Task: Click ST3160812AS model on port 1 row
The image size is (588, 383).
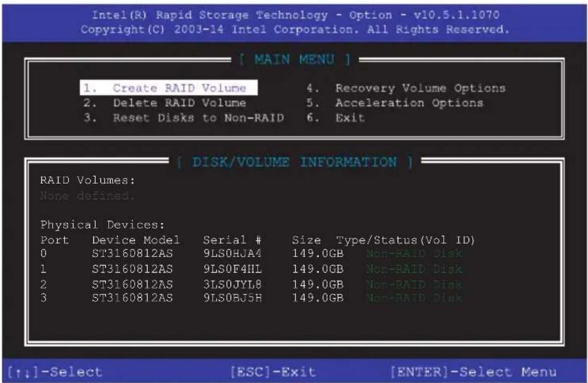Action: tap(132, 269)
